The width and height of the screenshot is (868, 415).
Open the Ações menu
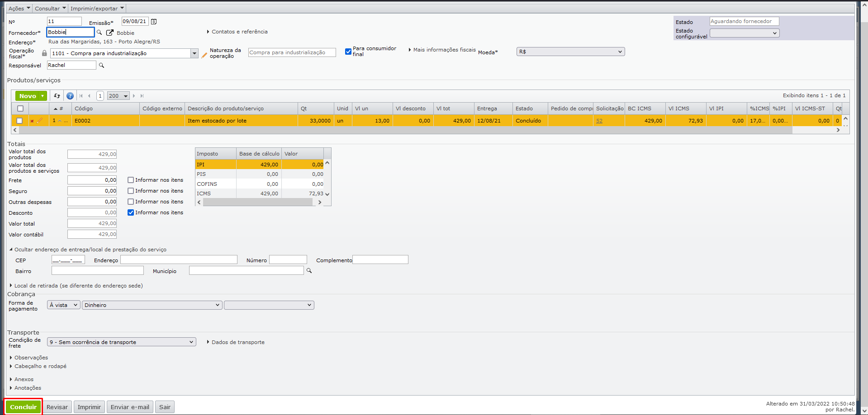pyautogui.click(x=19, y=9)
